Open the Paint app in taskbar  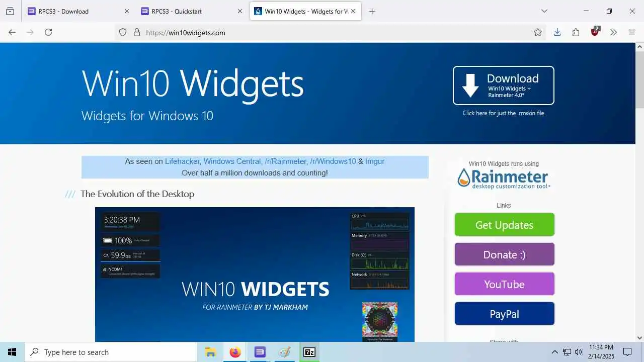point(284,352)
